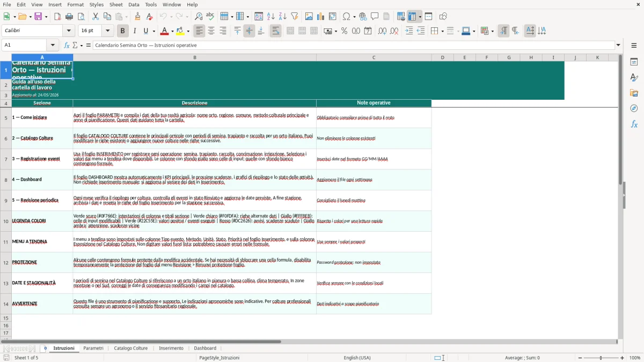Insert Image icon
The width and height of the screenshot is (644, 362).
[x=309, y=17]
